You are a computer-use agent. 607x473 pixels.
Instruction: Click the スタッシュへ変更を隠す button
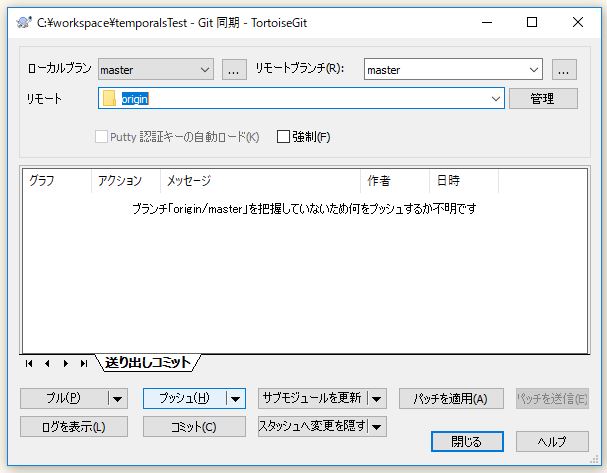(313, 427)
